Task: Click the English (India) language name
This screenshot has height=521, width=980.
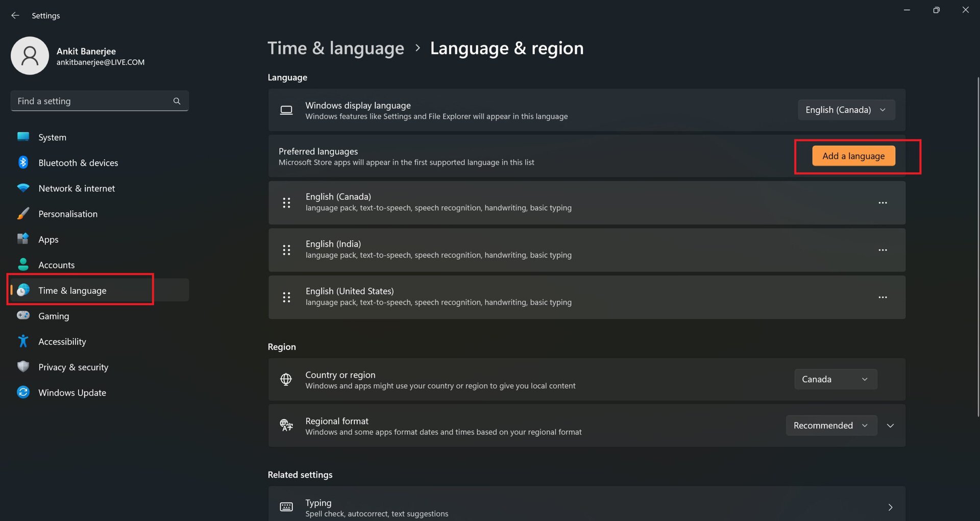Action: (333, 244)
